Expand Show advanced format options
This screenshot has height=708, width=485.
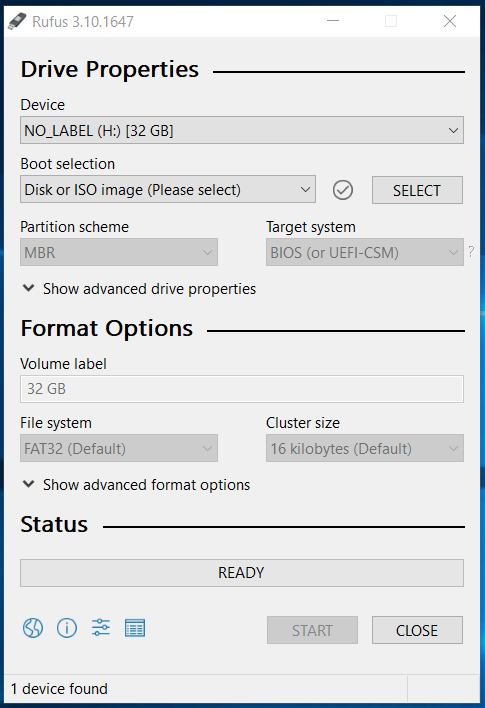click(136, 484)
